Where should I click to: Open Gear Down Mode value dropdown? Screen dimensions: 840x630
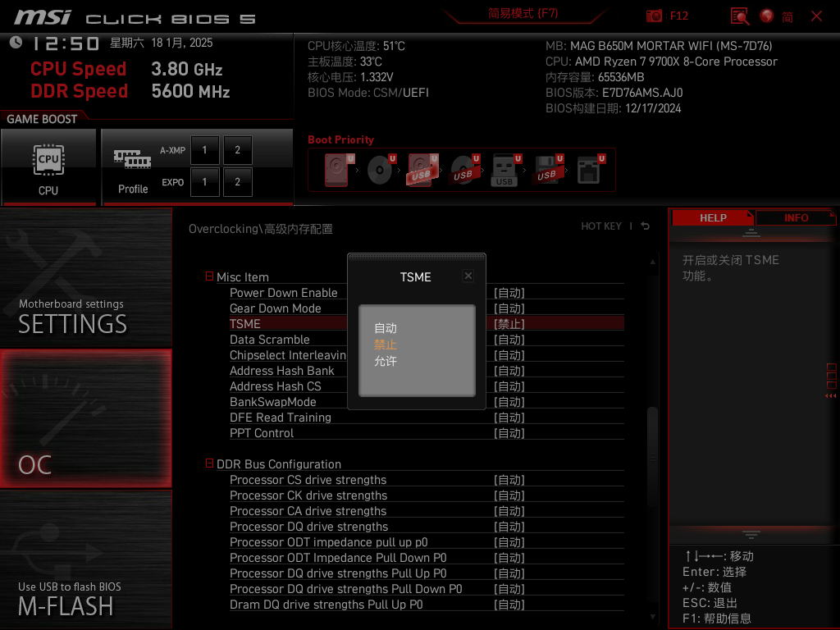tap(509, 308)
